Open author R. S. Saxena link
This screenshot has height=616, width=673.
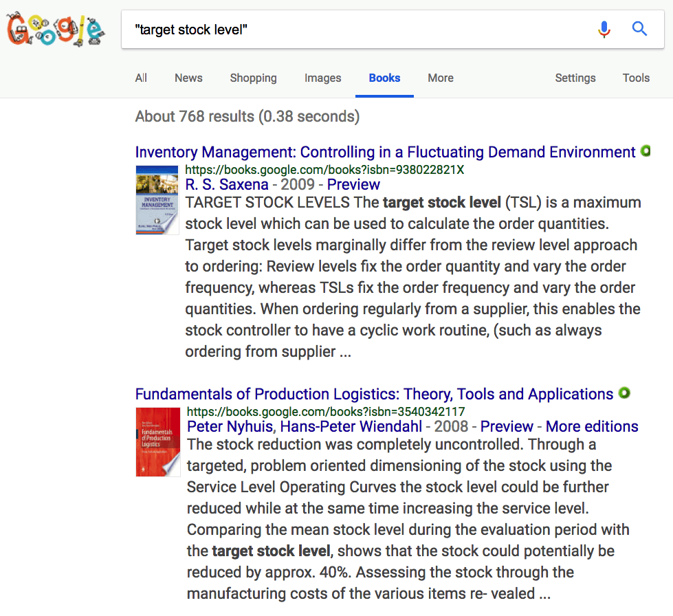[227, 184]
